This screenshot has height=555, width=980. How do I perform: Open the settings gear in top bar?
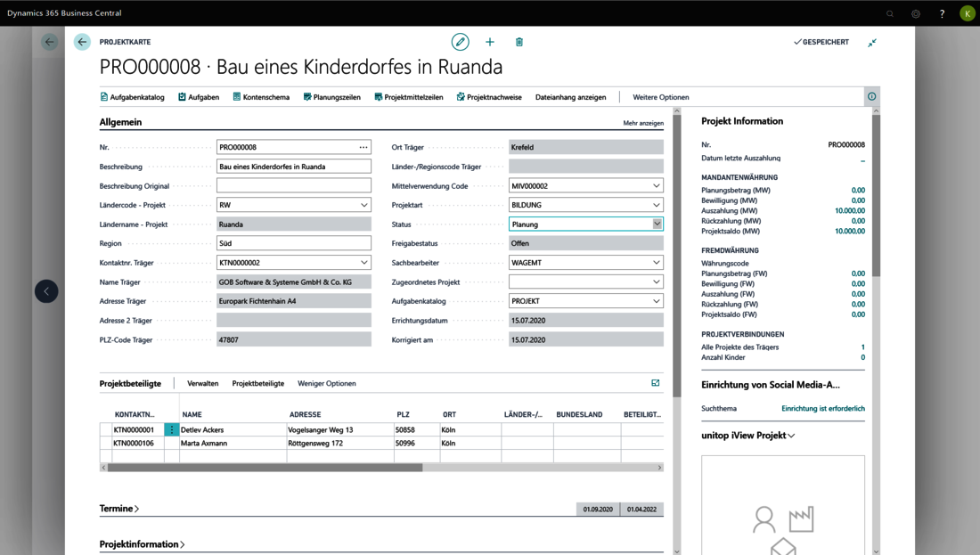pos(916,13)
